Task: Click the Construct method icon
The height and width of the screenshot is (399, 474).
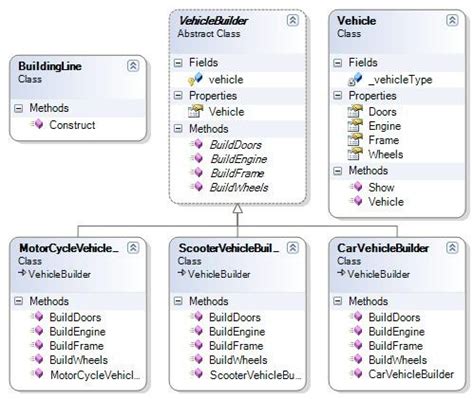Action: [37, 124]
